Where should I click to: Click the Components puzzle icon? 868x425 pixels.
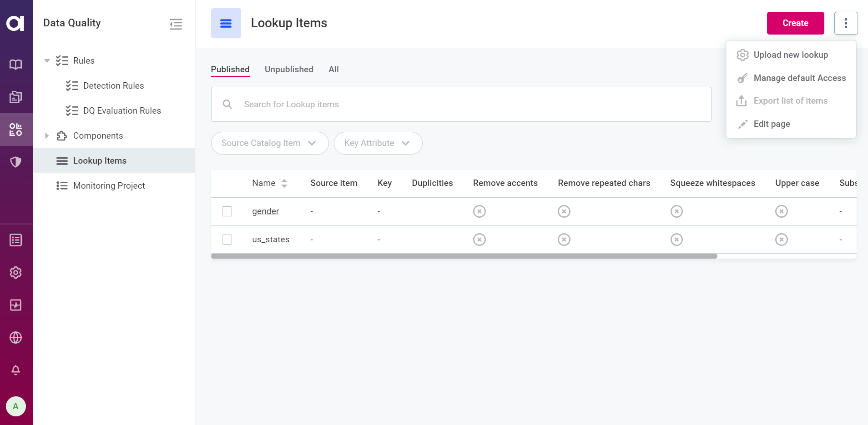pos(62,136)
